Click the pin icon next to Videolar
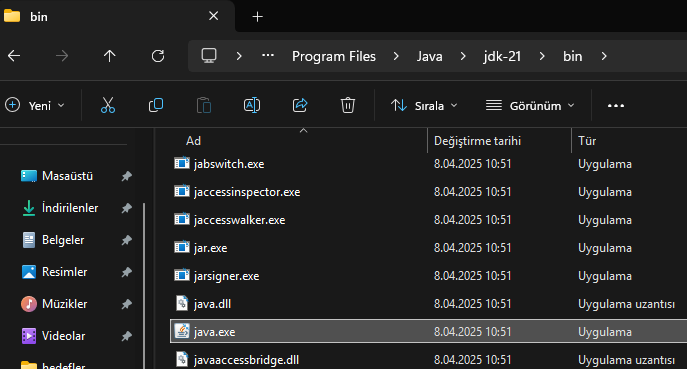 click(127, 336)
